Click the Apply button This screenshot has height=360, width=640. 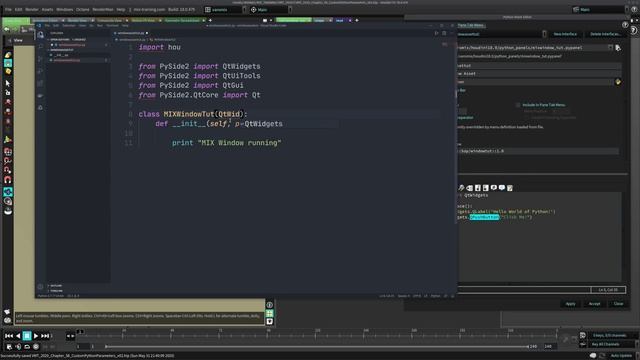(571, 304)
